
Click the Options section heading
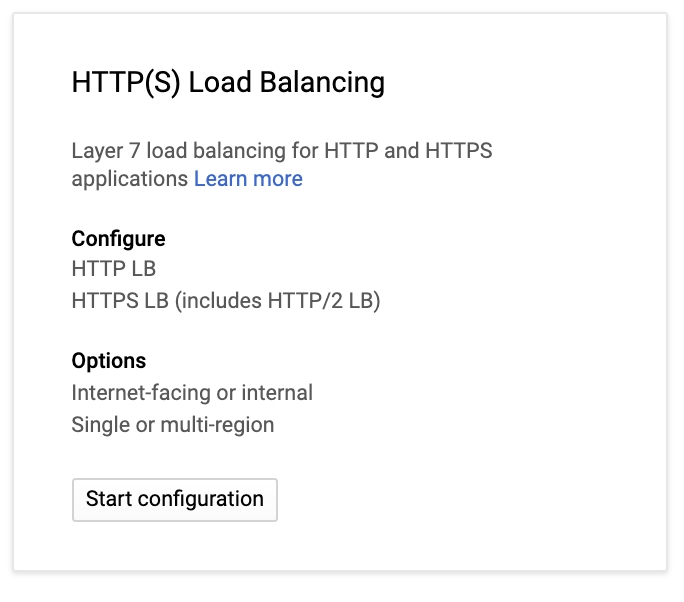[108, 361]
